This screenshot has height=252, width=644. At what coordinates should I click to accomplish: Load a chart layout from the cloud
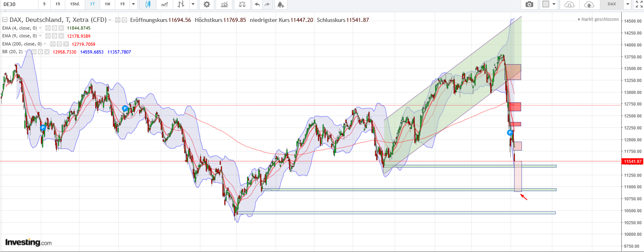coord(569,4)
